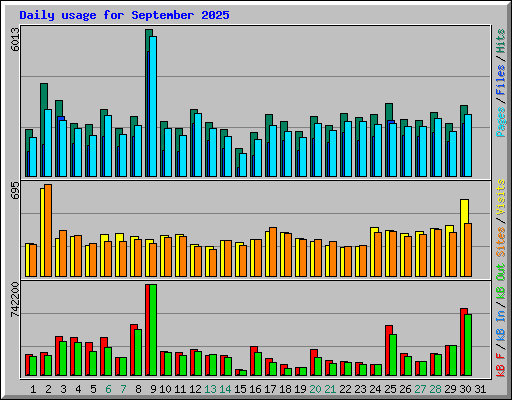This screenshot has height=400, width=512.
Task: Click the red kB bar for day 30
Action: (x=462, y=342)
